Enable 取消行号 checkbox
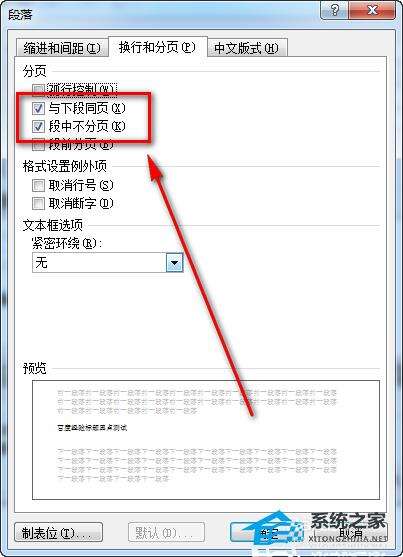 click(38, 185)
